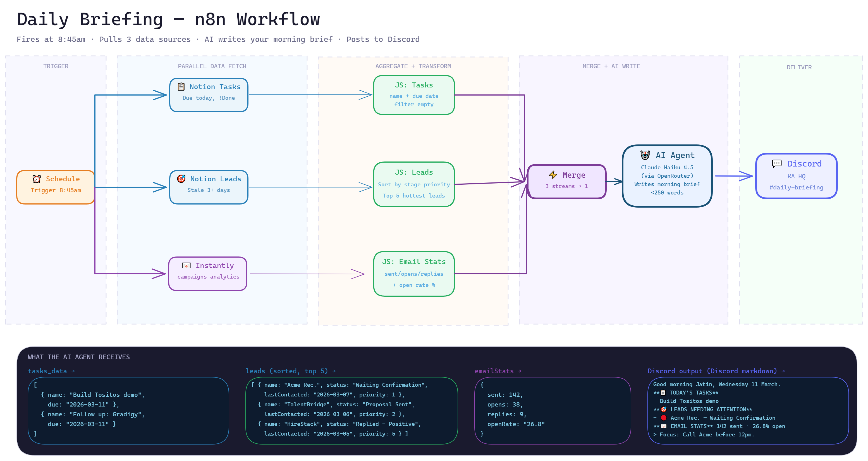868x461 pixels.
Task: Click 'filter empty' in JS: Tasks
Action: [414, 104]
